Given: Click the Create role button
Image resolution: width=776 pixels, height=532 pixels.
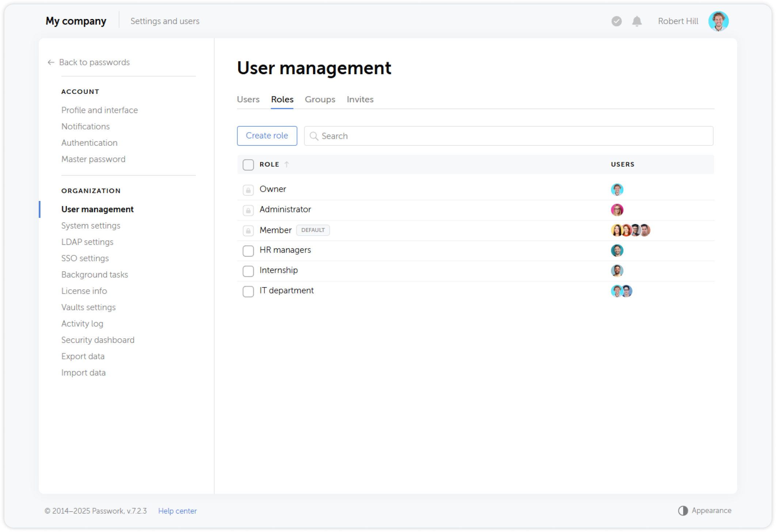Looking at the screenshot, I should point(267,136).
